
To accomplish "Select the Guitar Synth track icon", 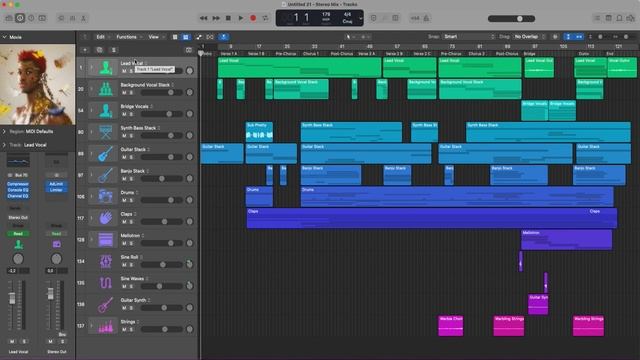I will [106, 304].
